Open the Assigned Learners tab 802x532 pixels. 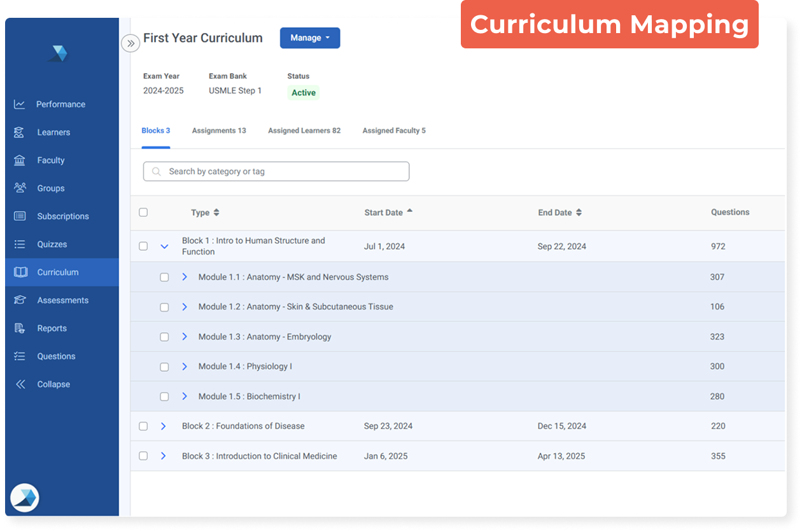[x=304, y=130]
